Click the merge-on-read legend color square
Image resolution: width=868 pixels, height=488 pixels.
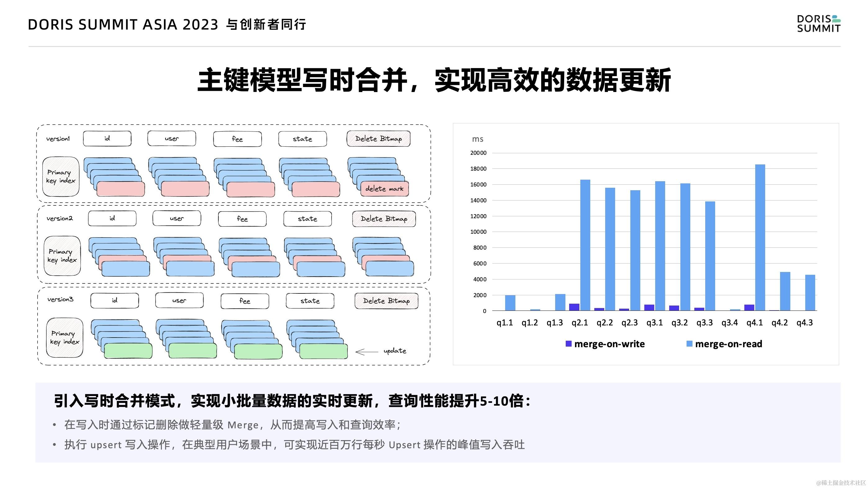[689, 344]
